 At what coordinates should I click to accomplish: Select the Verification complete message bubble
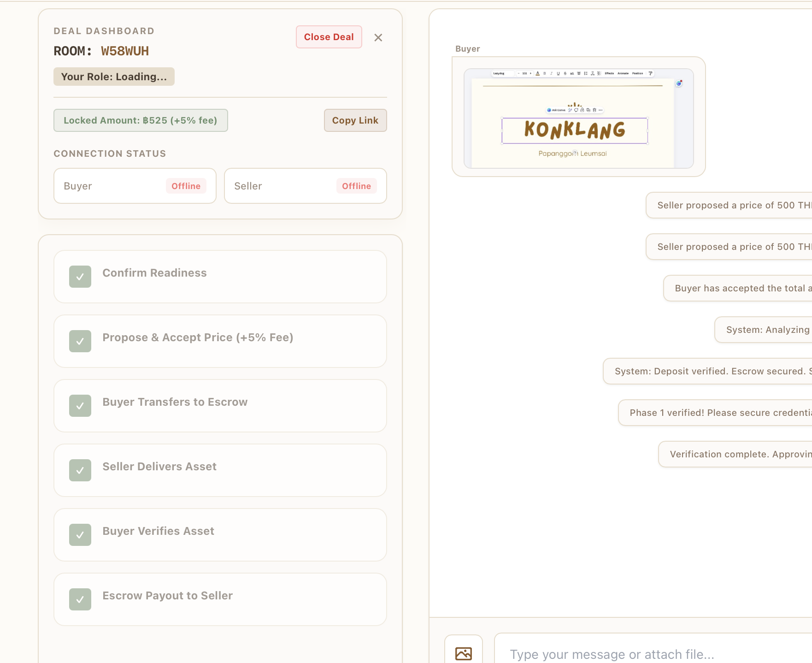tap(735, 454)
